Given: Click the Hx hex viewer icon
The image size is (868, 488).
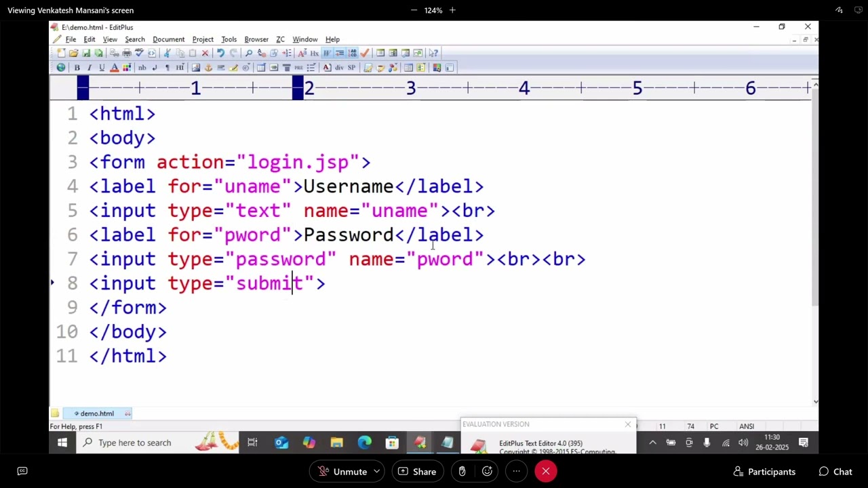Looking at the screenshot, I should (315, 53).
